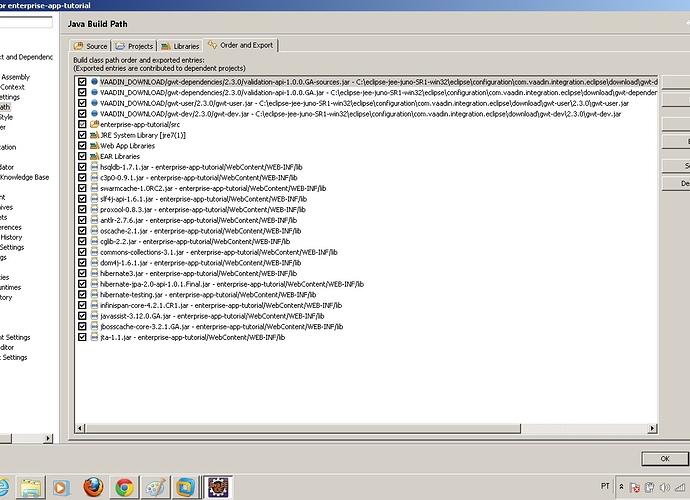The height and width of the screenshot is (500, 690).
Task: Click the oscache-2.1.jar jar icon
Action: (x=94, y=231)
